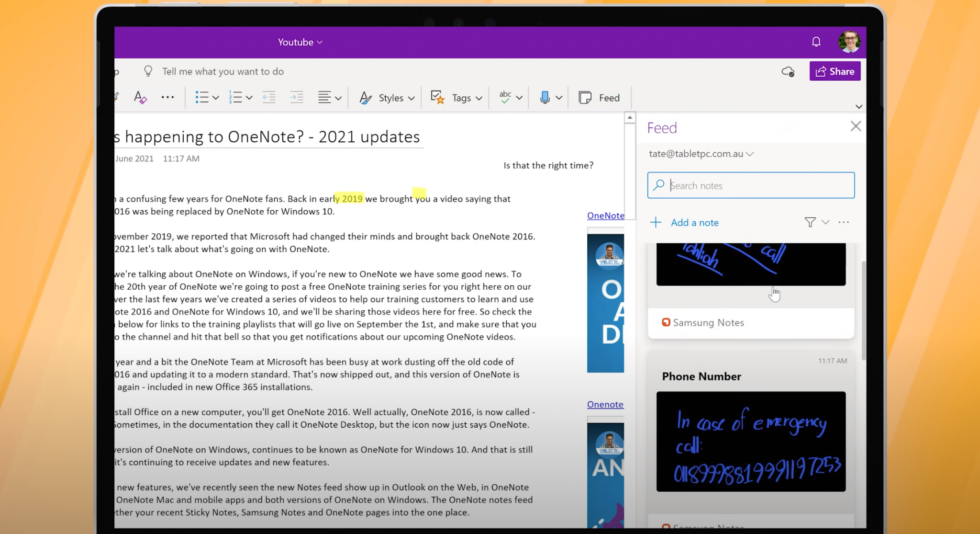Expand the numbering style dropdown
Image resolution: width=980 pixels, height=534 pixels.
click(249, 98)
